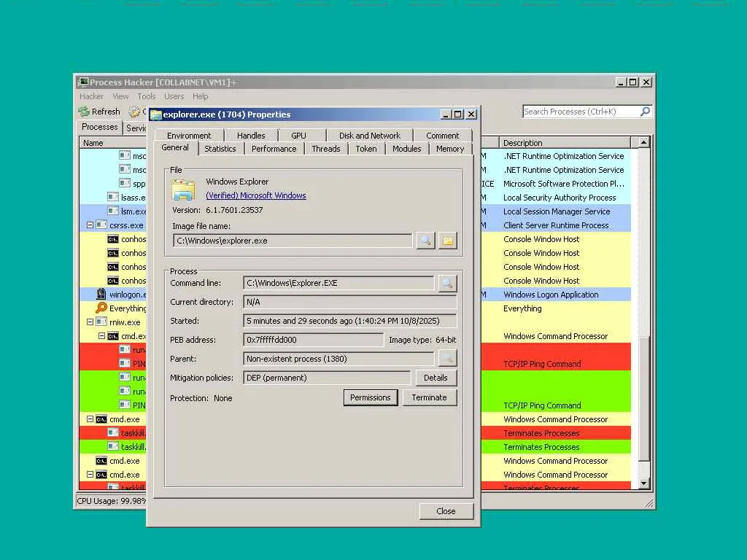747x560 pixels.
Task: Open the Memory tab
Action: [449, 149]
